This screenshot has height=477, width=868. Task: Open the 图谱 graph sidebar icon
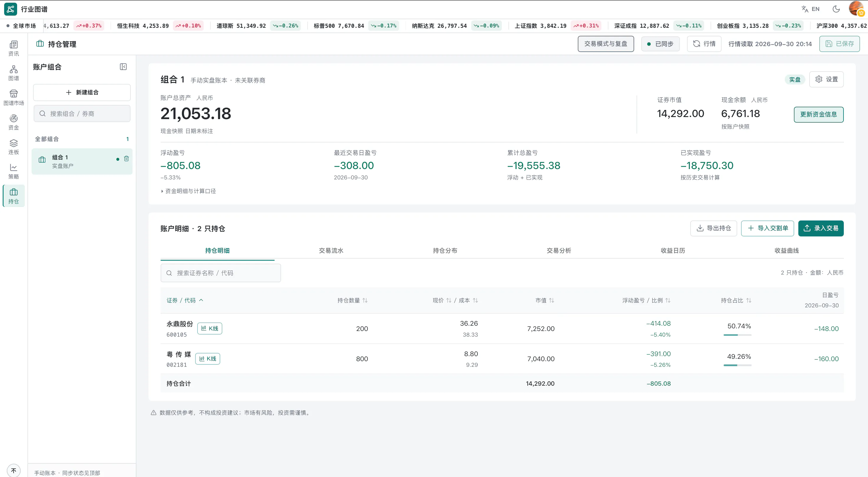coord(14,73)
